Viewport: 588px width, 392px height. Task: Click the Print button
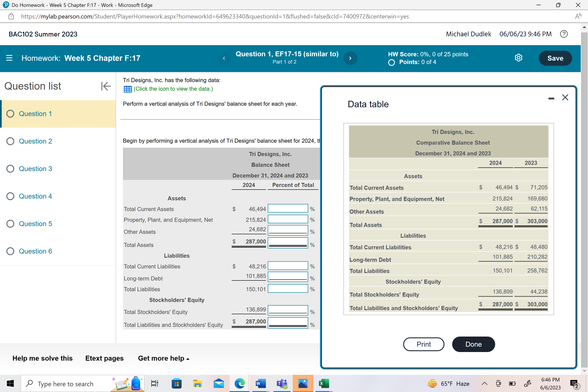coord(424,344)
